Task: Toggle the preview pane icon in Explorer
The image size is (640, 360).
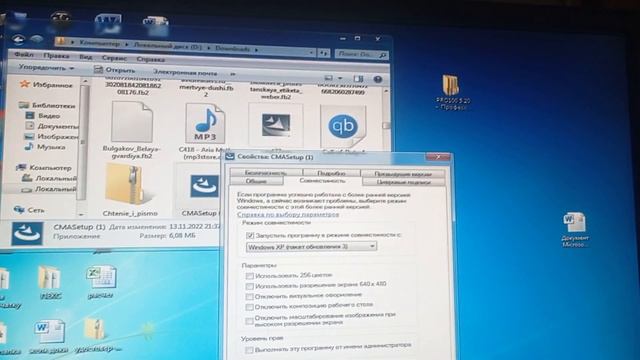Action: pyautogui.click(x=358, y=79)
